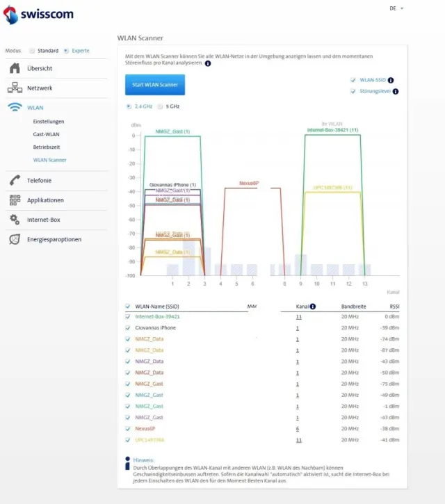Click channel 11 link for Internet-Box-39421

[x=298, y=316]
